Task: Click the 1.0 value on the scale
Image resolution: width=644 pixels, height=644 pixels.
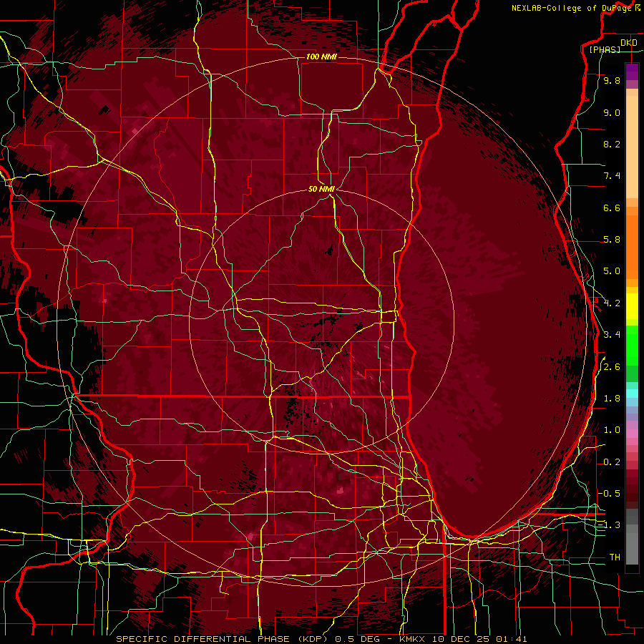Action: pos(612,430)
